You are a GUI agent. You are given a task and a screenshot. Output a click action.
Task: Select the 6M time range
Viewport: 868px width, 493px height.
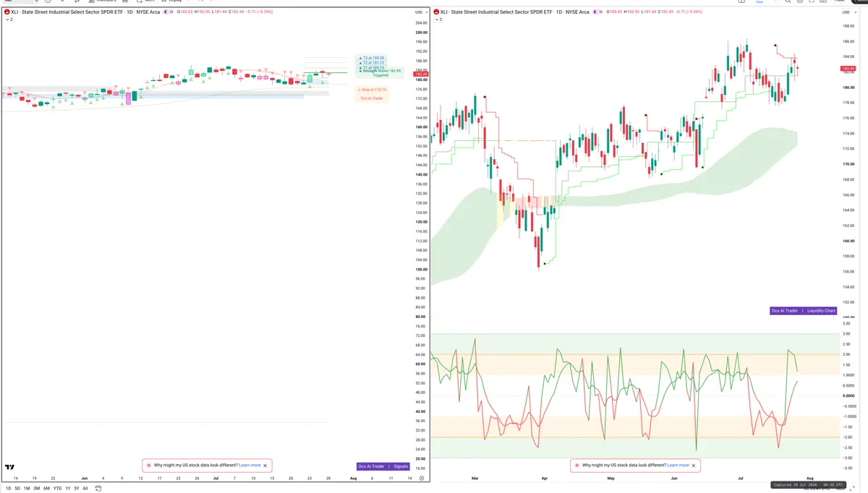[46, 489]
